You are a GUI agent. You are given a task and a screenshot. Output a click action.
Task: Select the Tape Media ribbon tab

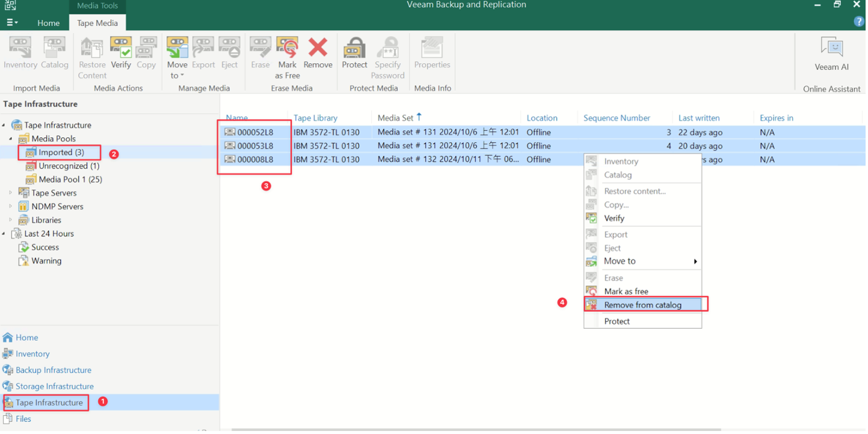(x=98, y=23)
